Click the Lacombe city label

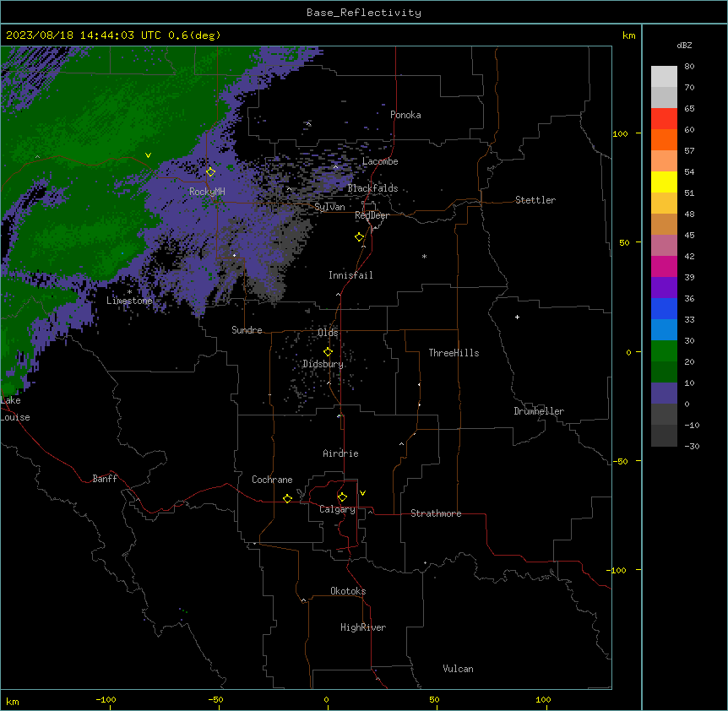click(380, 161)
